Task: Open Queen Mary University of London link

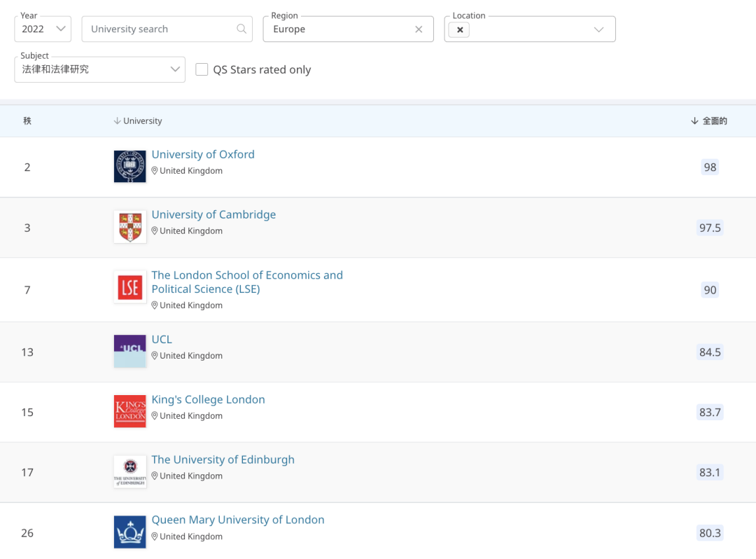Action: pyautogui.click(x=238, y=520)
